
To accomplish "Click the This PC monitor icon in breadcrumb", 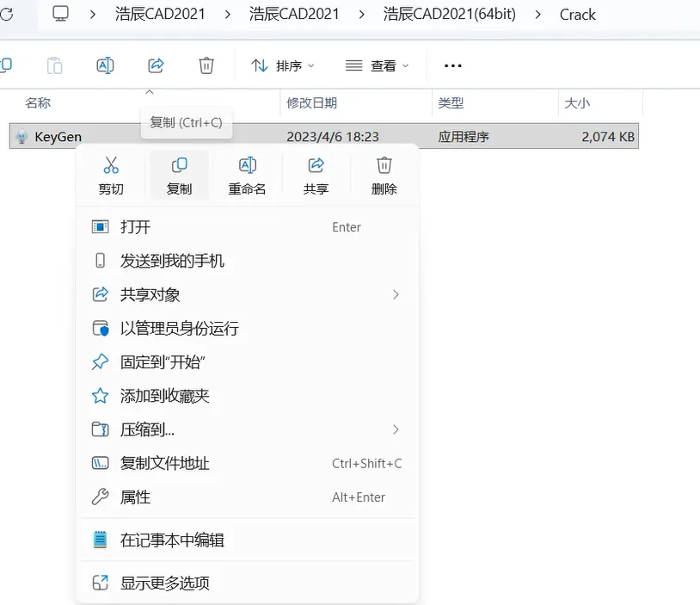I will click(x=60, y=14).
